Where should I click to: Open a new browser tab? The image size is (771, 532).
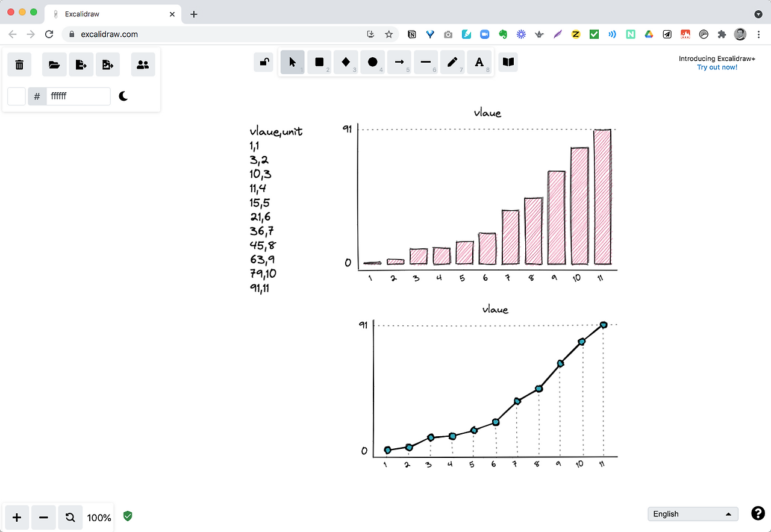coord(193,14)
